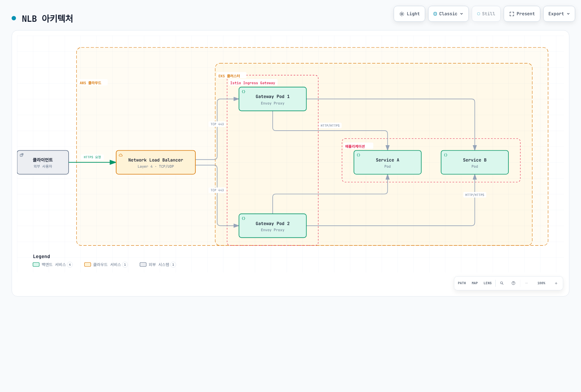Switch to MAP mode
The width and height of the screenshot is (581, 392).
(475, 283)
